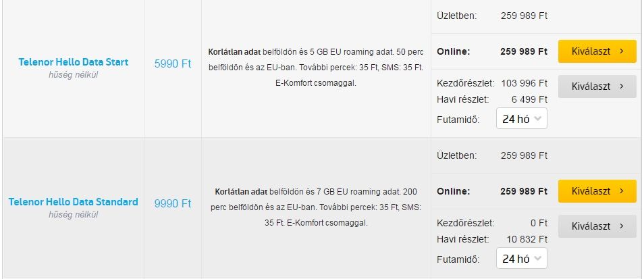Click the 0 Ft Kezdőrészlet amount

click(x=539, y=223)
